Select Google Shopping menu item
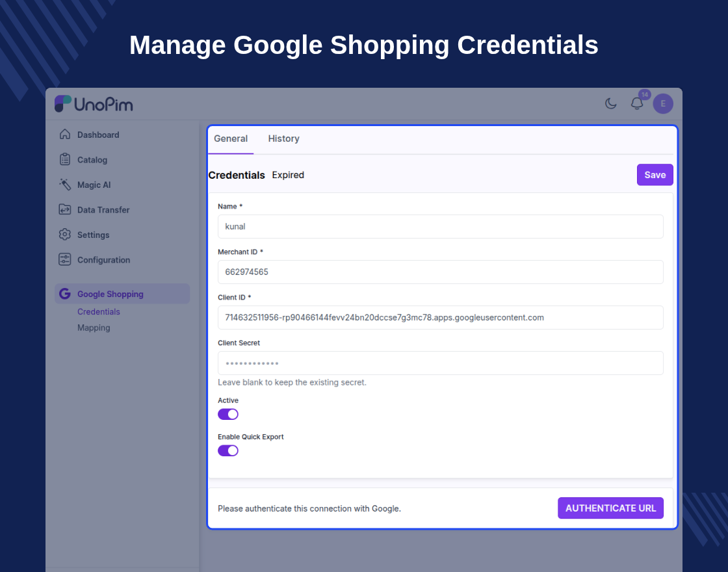 pos(122,294)
